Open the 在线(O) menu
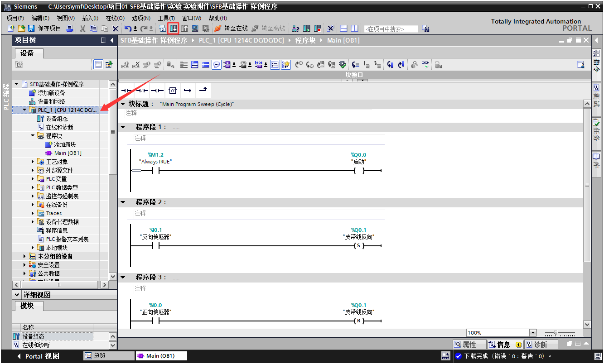Viewport: 604px width, 364px height. [x=115, y=18]
